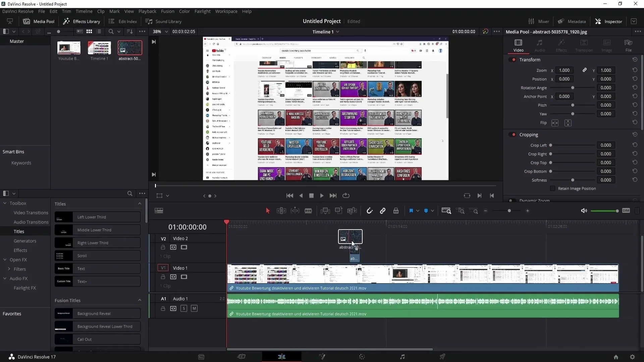Select the Color menu item
This screenshot has height=362, width=644.
[184, 11]
